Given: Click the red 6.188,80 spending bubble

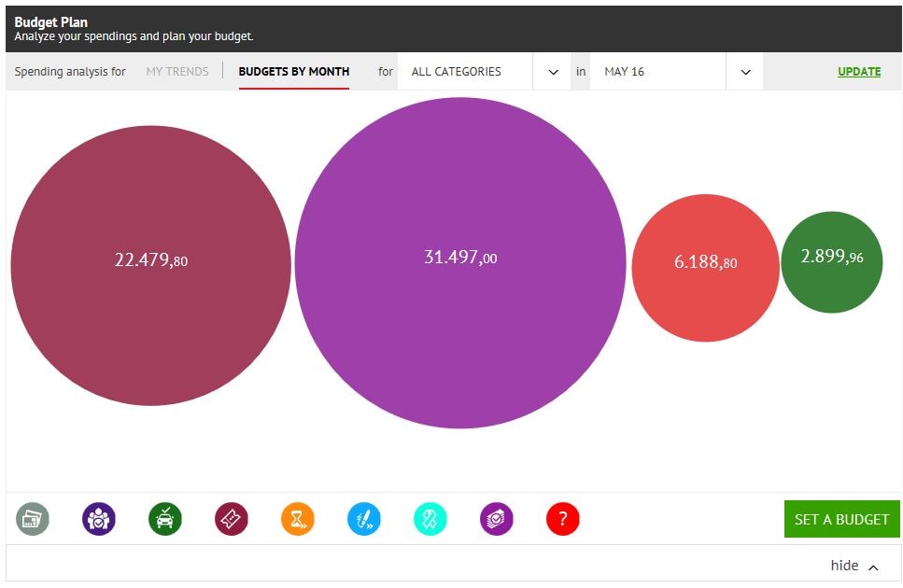Looking at the screenshot, I should click(705, 268).
